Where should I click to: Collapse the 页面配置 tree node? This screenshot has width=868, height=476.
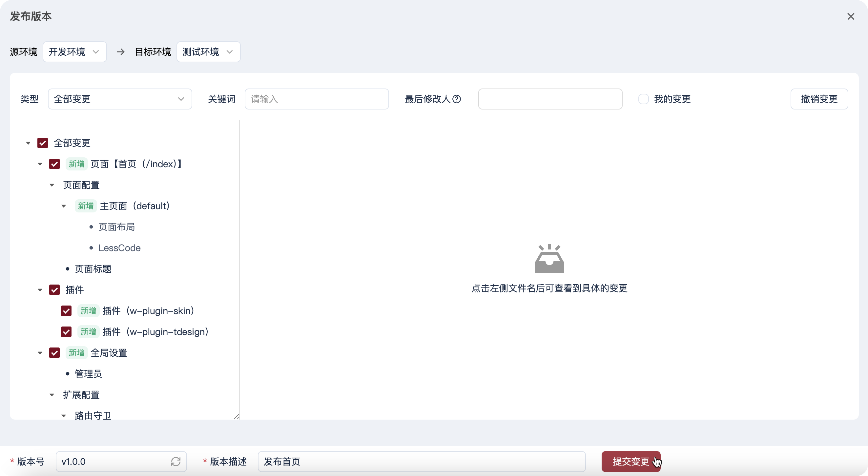click(x=52, y=185)
